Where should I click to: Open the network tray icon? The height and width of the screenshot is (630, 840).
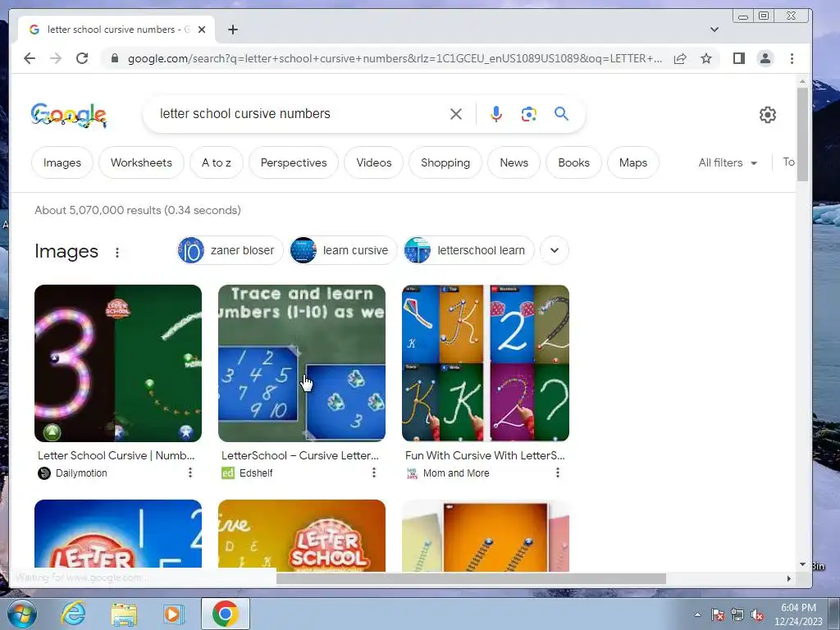click(737, 615)
